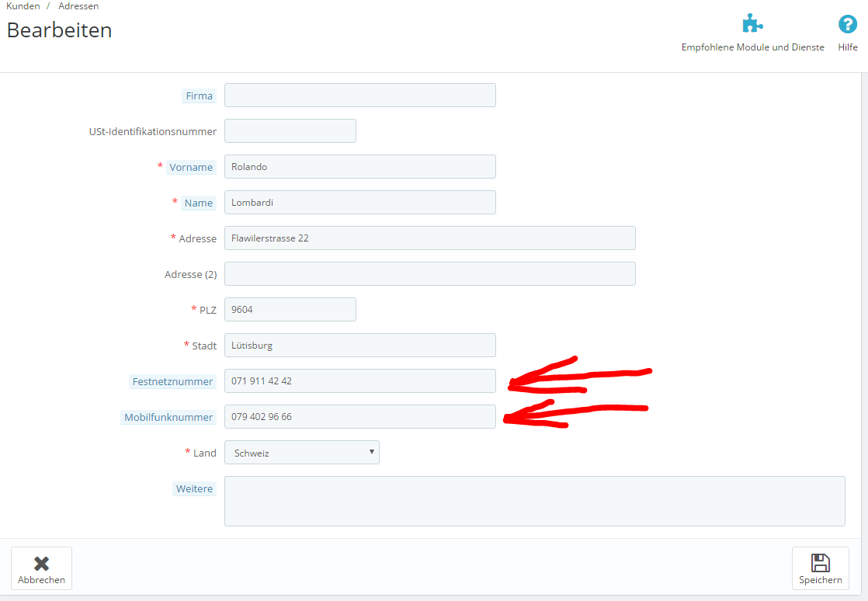868x601 pixels.
Task: Click the Stadt field containing Lütisburg
Action: point(359,346)
